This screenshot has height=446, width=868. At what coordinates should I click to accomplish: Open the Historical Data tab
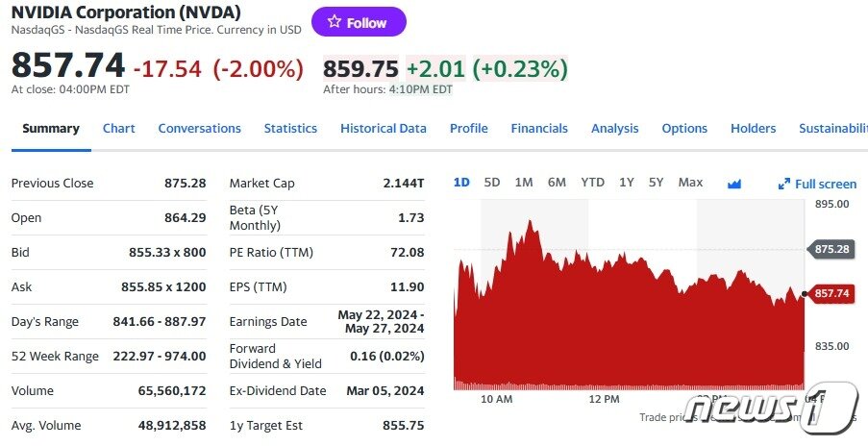pyautogui.click(x=384, y=129)
